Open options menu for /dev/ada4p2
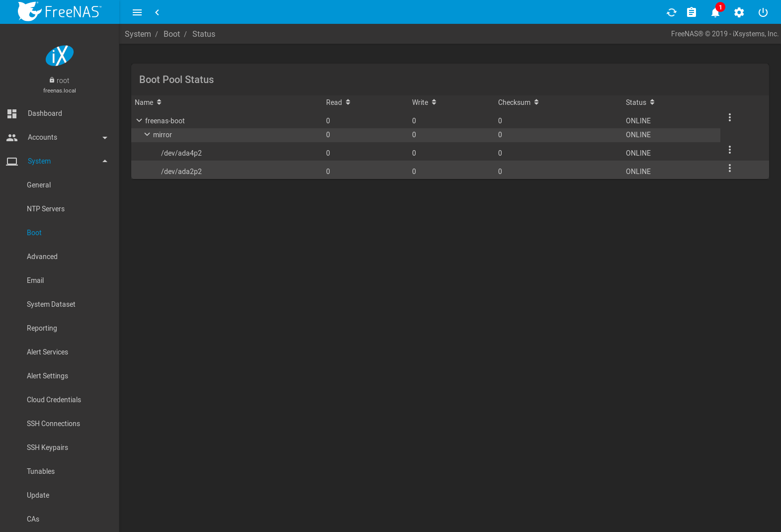Image resolution: width=781 pixels, height=532 pixels. 729,150
